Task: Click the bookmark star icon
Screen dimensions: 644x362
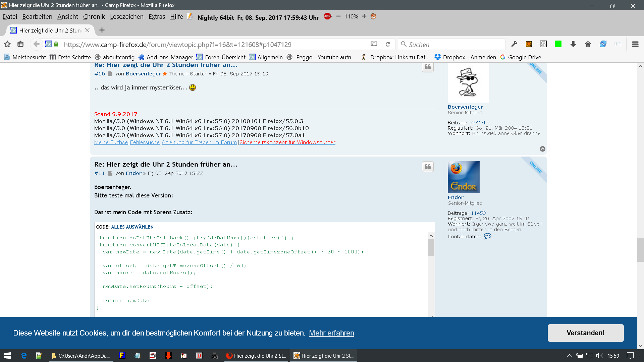Action: pos(7,44)
